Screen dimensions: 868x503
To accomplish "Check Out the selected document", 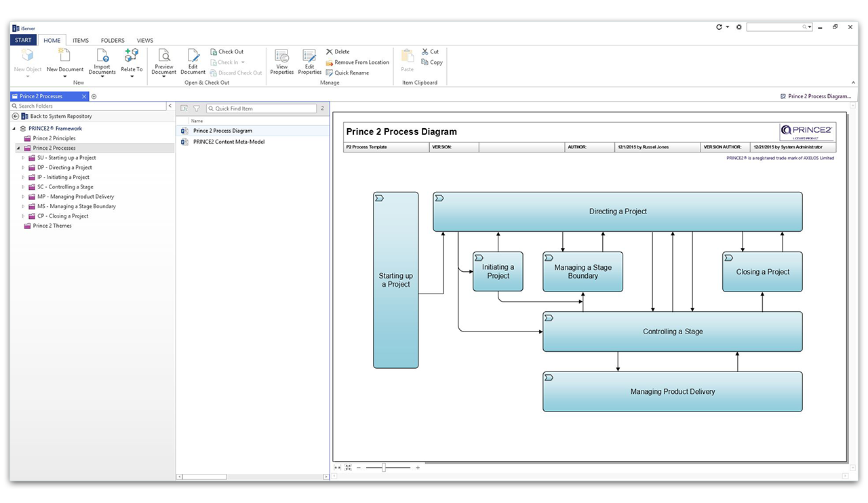I will coord(226,52).
